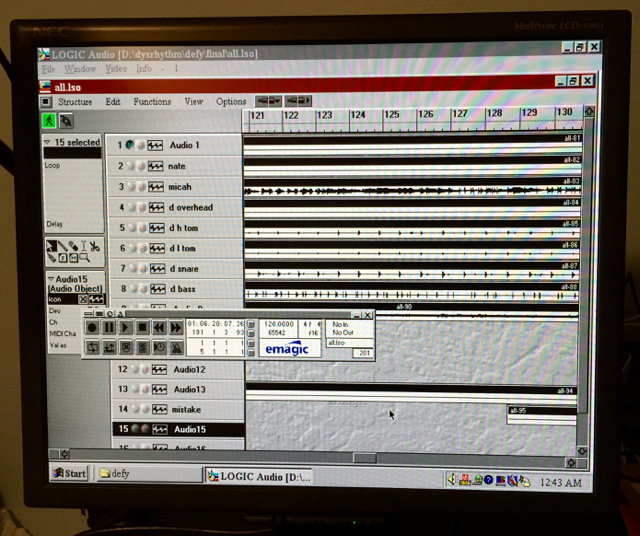Collapse the Audio15 Audio Object box triangle
640x536 pixels.
coord(51,279)
